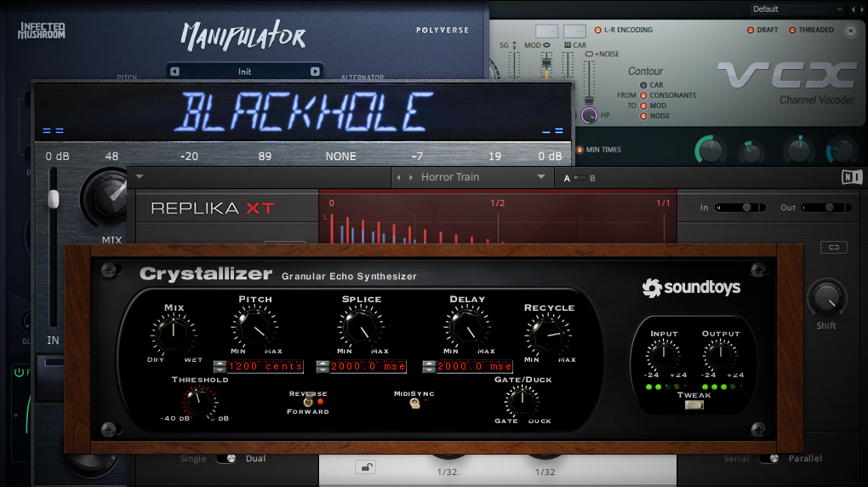
Task: Click the Delay value stepper arrows
Action: [x=428, y=366]
